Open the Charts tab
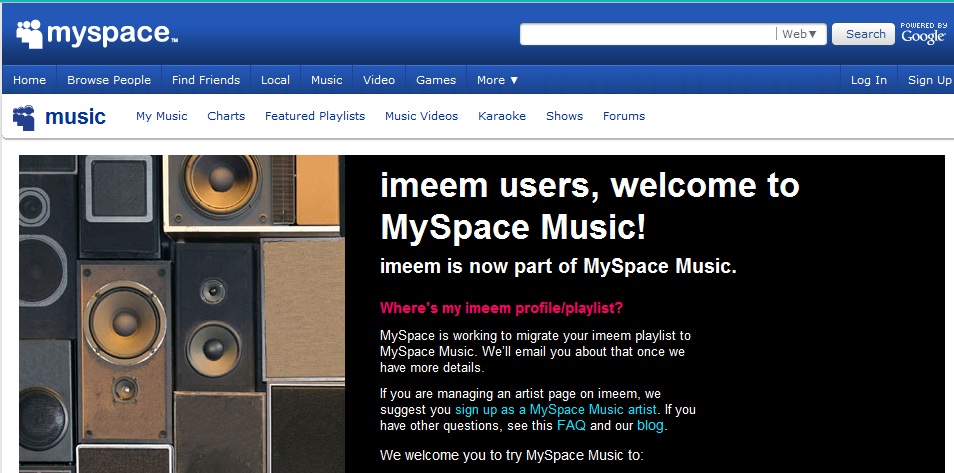This screenshot has height=473, width=954. 226,116
